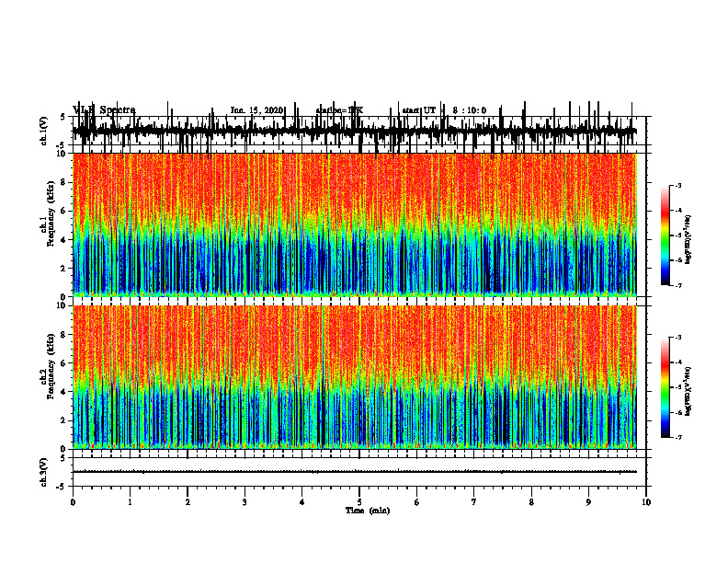Click the '6' tick on time axis

pyautogui.click(x=417, y=502)
